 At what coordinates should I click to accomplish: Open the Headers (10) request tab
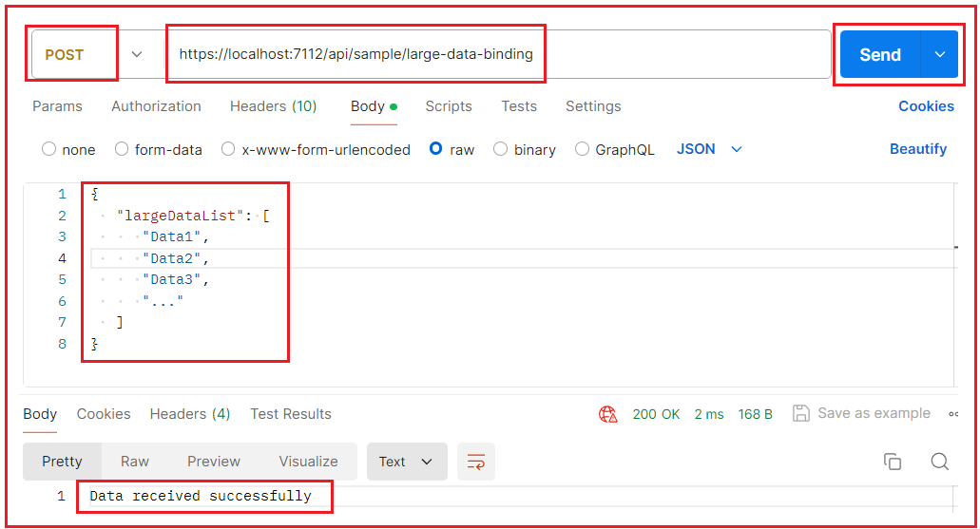(273, 106)
